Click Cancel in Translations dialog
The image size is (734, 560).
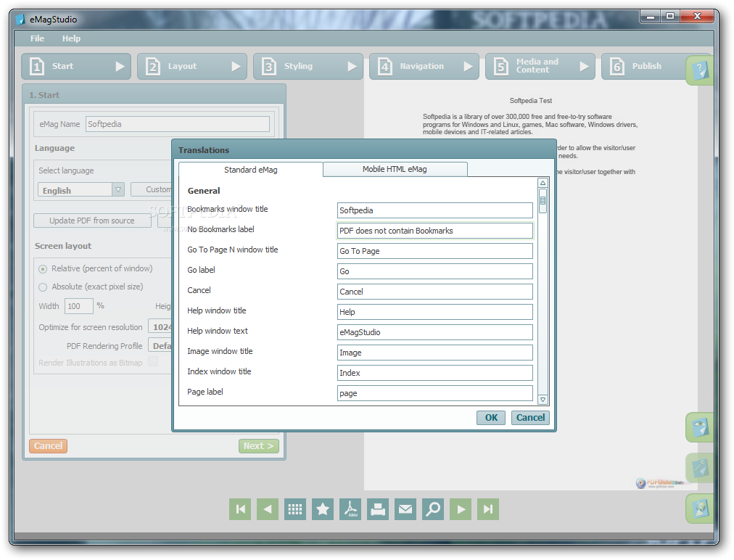[530, 418]
